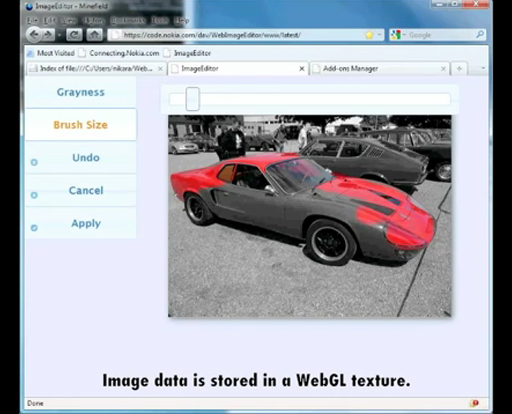Viewport: 512px width, 414px height.
Task: Open the View menu
Action: (x=69, y=21)
